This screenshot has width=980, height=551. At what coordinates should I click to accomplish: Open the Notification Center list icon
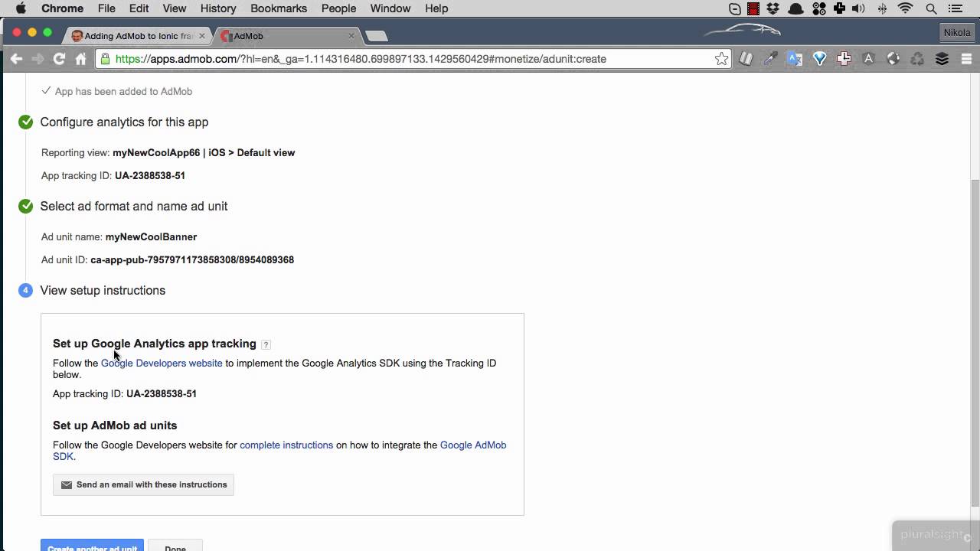click(955, 8)
